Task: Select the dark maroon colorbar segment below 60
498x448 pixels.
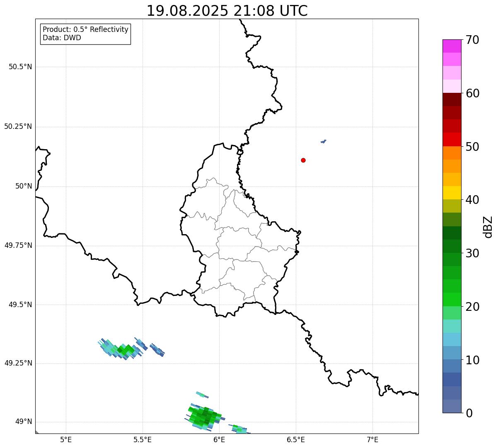Action: [x=452, y=99]
